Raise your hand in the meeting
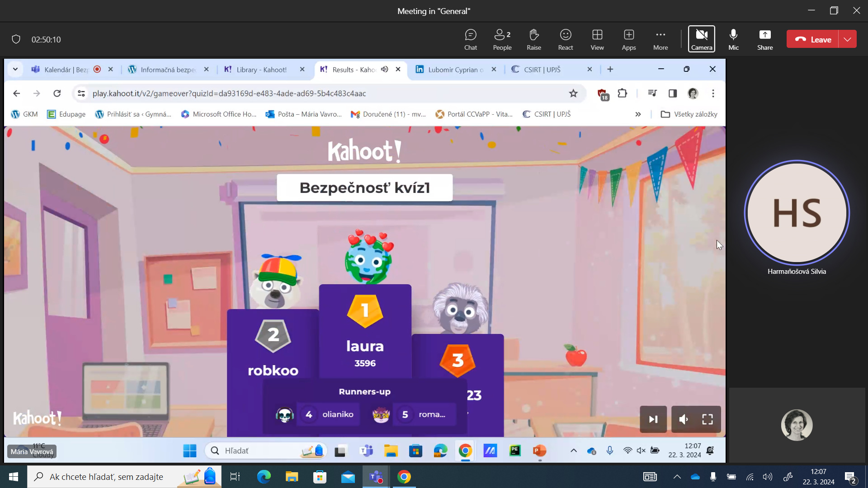The image size is (868, 488). tap(533, 39)
